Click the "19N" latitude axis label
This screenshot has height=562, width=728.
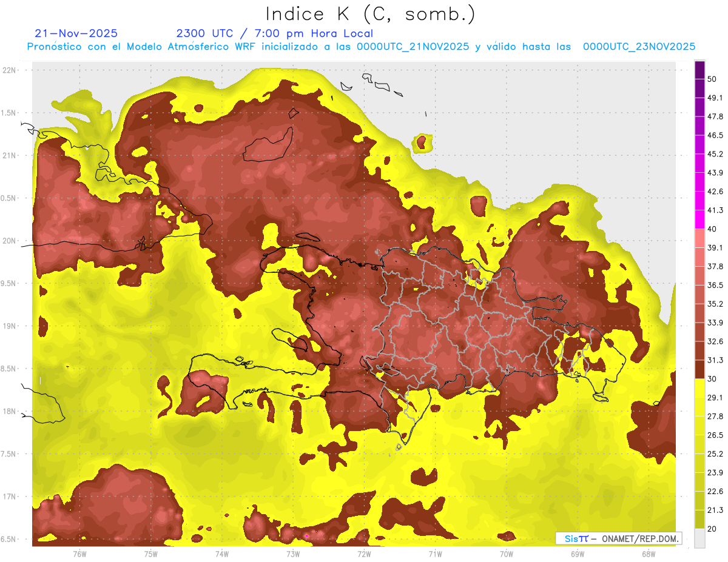pos(10,326)
